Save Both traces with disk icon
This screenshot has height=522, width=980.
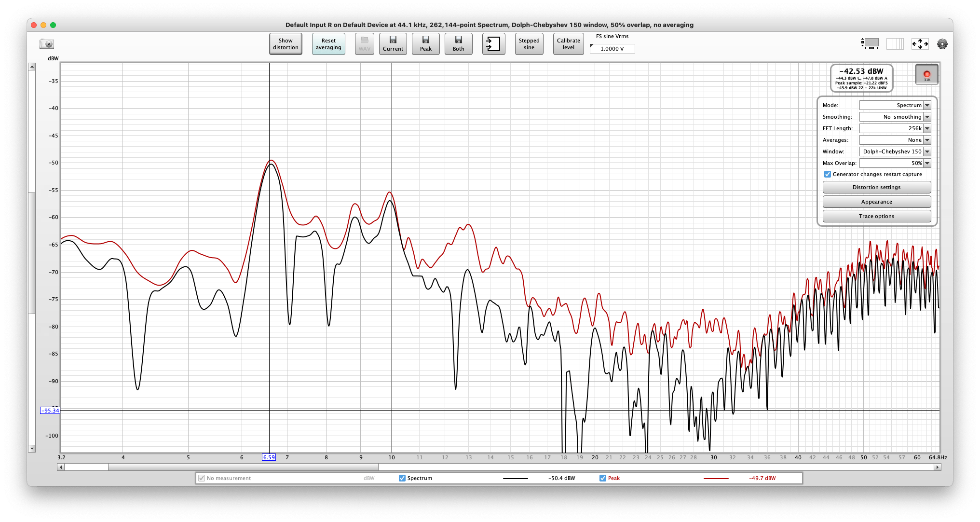tap(459, 44)
